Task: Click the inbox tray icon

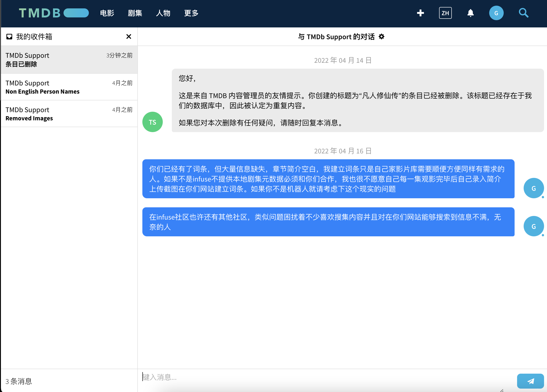Action: pos(9,37)
